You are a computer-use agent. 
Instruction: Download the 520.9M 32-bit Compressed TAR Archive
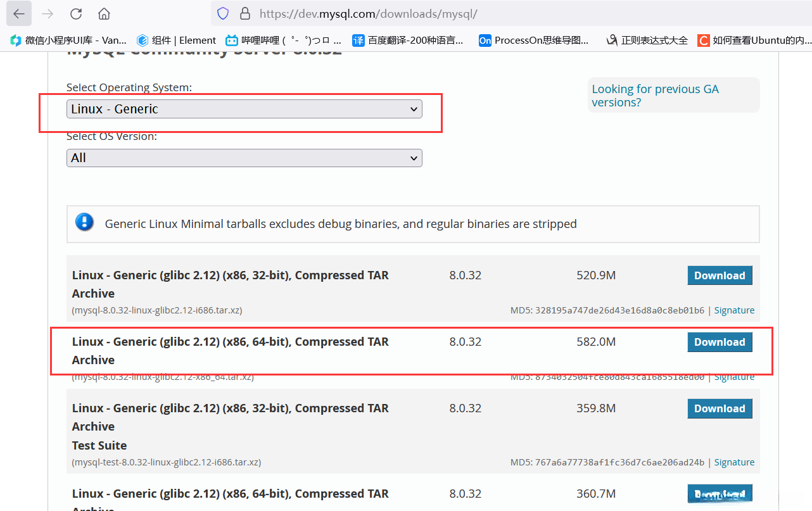point(720,275)
